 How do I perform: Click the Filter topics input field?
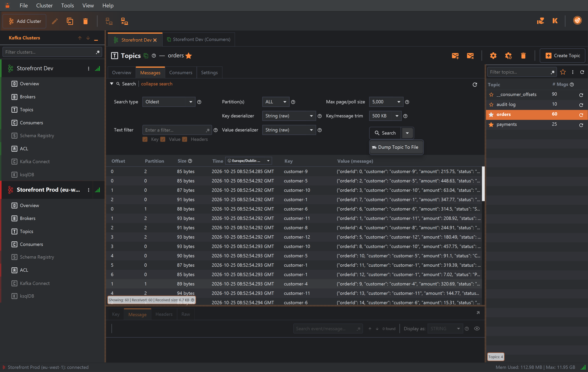click(522, 72)
